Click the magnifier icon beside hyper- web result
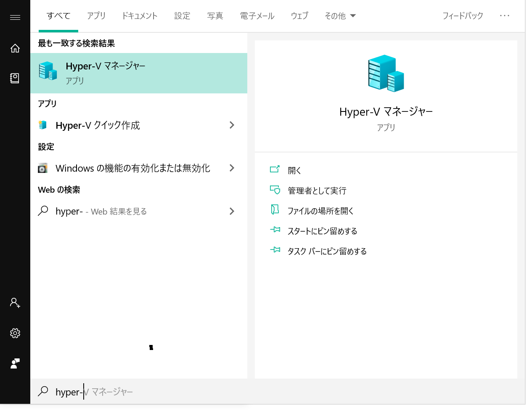 tap(43, 211)
